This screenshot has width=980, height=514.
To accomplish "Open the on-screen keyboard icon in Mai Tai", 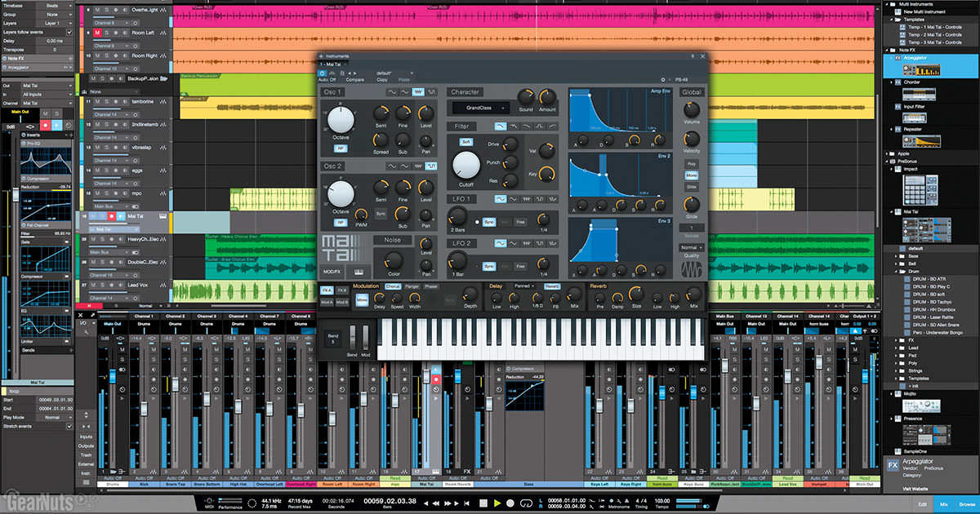I will [x=358, y=271].
